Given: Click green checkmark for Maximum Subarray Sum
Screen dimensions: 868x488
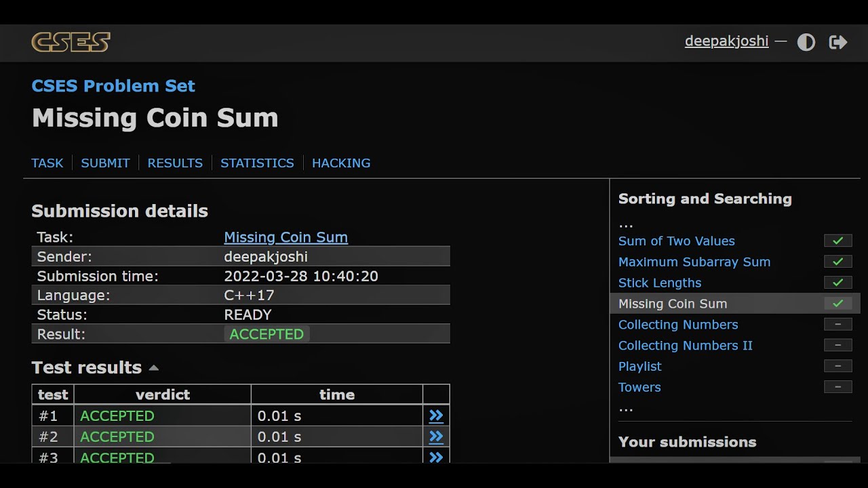Looking at the screenshot, I should (838, 262).
